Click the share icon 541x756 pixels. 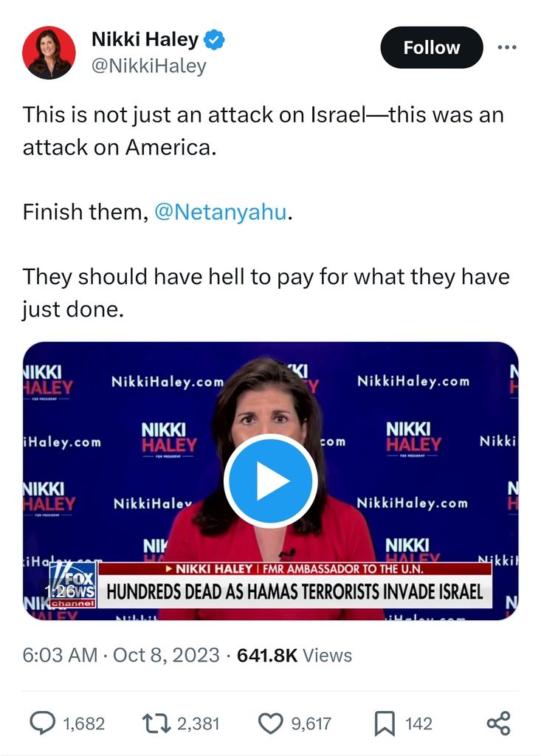click(x=499, y=724)
